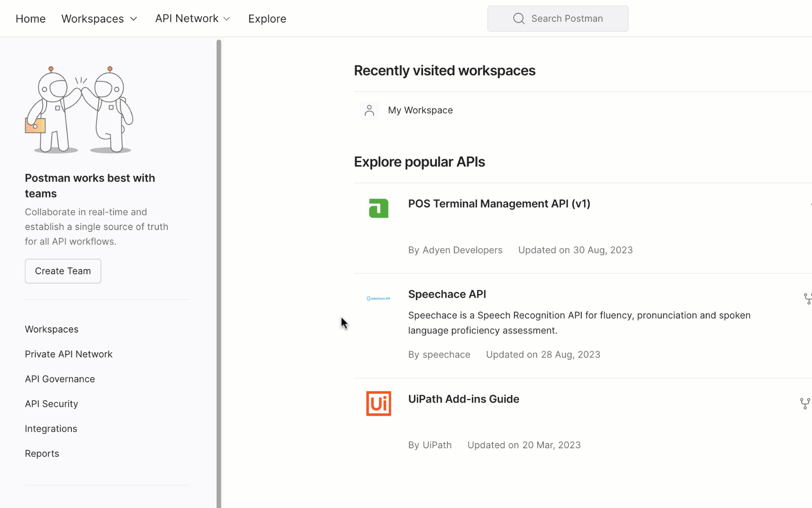Click the Speechace API logo

(378, 299)
